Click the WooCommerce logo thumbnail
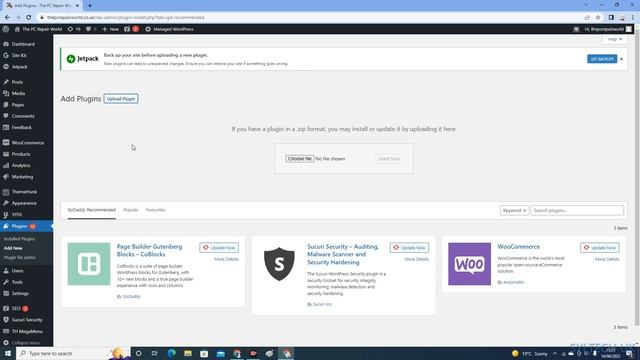The height and width of the screenshot is (360, 640). (x=469, y=264)
